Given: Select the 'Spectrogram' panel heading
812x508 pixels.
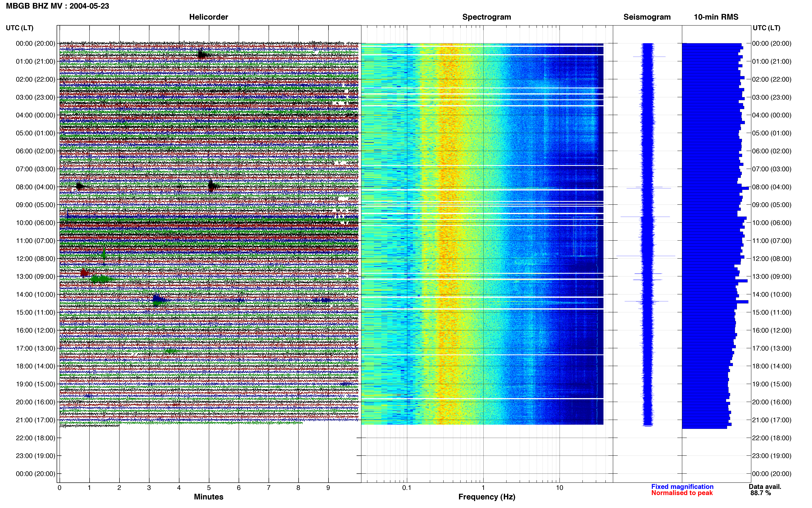Looking at the screenshot, I should click(487, 17).
